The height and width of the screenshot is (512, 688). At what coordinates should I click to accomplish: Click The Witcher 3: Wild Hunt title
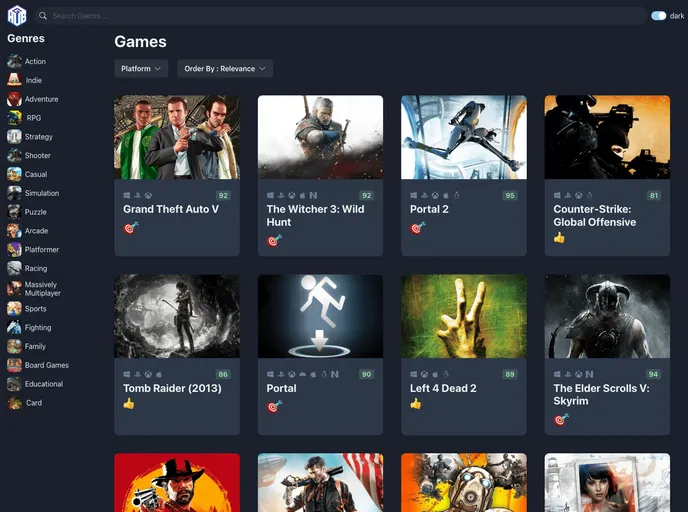(x=315, y=215)
